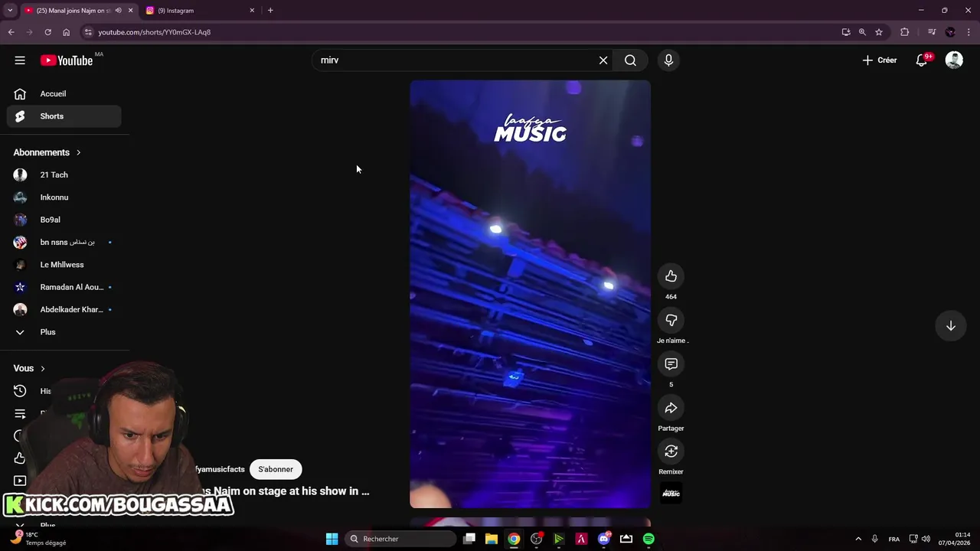Open the notifications bell
Screen dimensions: 980x551
click(x=922, y=60)
